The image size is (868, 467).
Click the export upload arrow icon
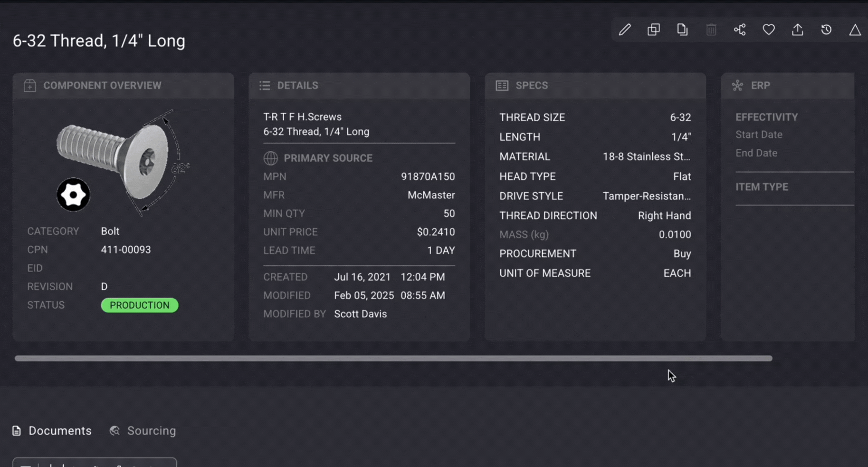[x=798, y=30]
